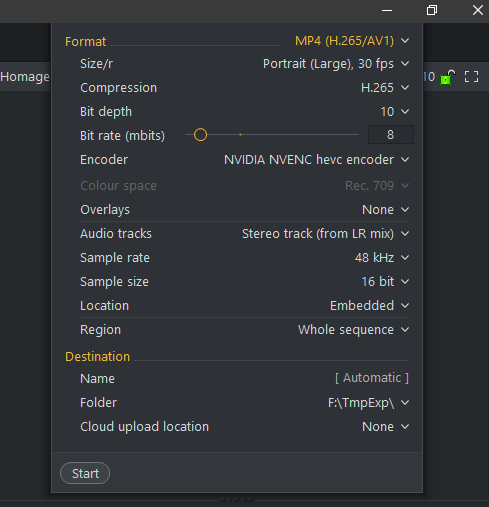Open Location dropdown showing Embedded
The image size is (489, 507).
coord(370,306)
